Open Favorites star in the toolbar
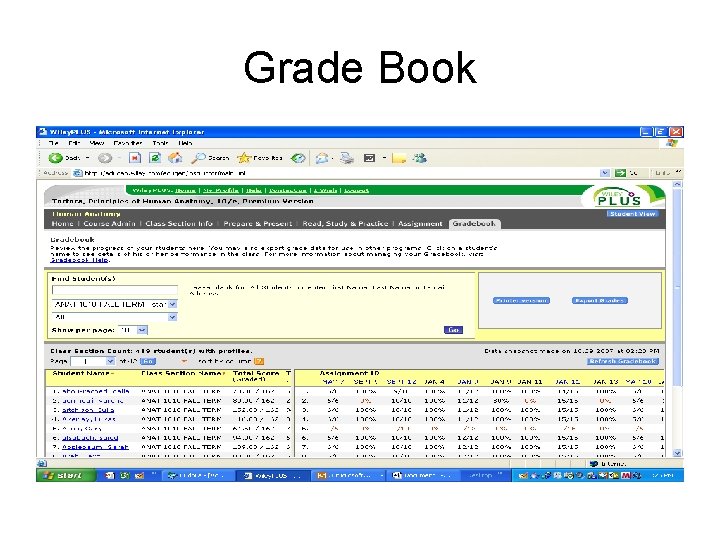 coord(243,158)
